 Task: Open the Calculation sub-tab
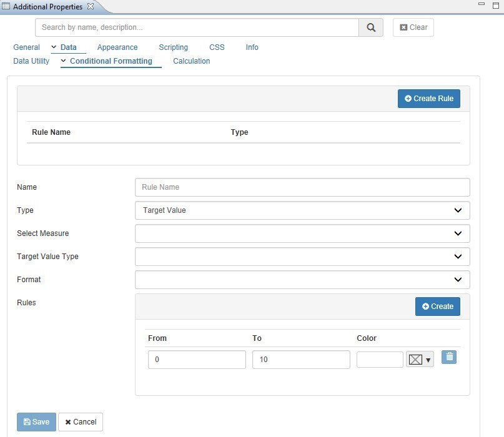coord(191,61)
